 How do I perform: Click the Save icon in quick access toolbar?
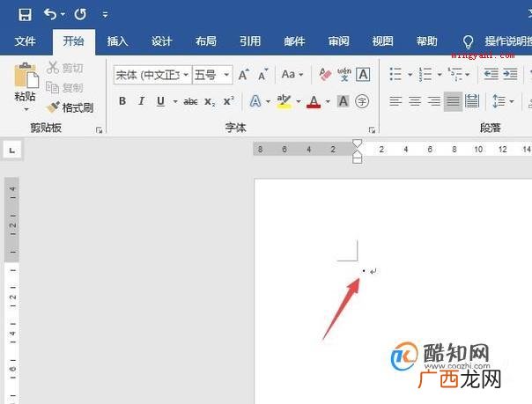click(25, 15)
